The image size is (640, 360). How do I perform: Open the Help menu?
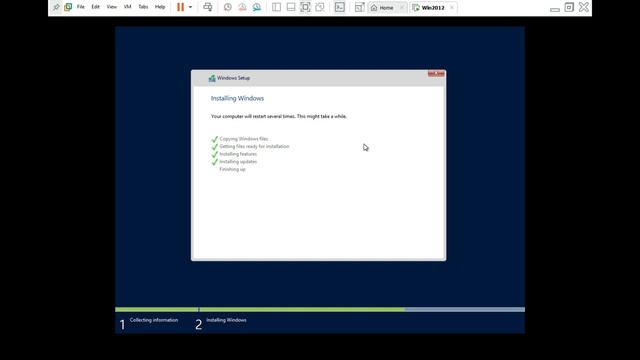point(160,7)
